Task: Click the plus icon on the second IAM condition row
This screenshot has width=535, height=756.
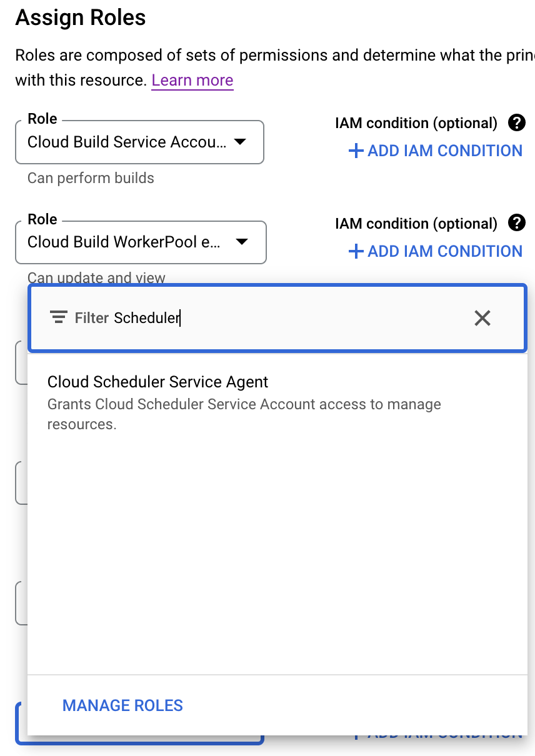Action: (355, 251)
